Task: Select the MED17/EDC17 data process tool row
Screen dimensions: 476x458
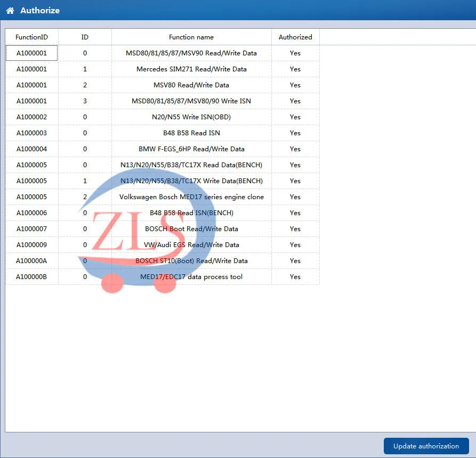Action: (191, 277)
